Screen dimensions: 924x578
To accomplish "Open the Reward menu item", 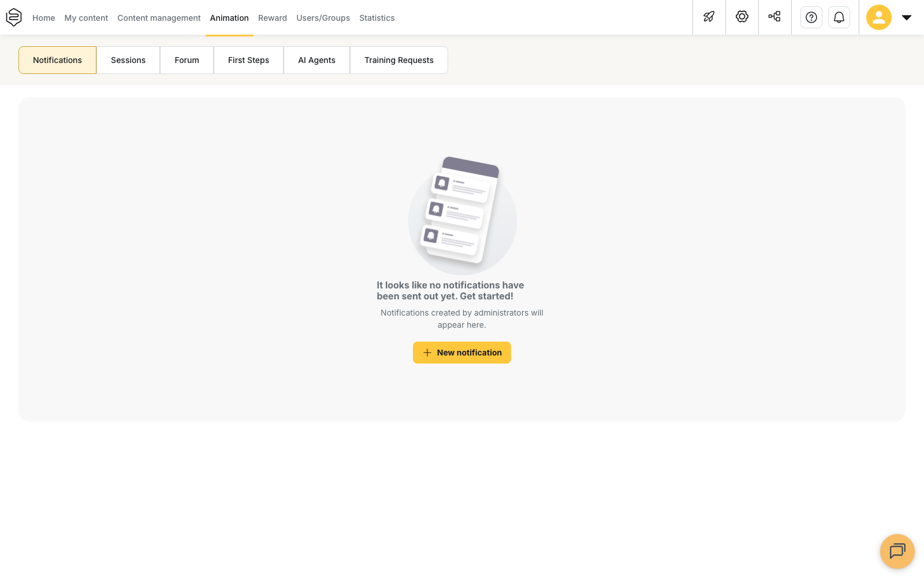I will [273, 18].
